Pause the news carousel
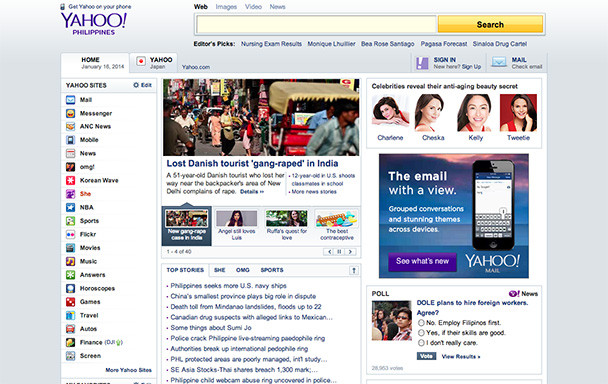This screenshot has width=608, height=384. click(340, 252)
